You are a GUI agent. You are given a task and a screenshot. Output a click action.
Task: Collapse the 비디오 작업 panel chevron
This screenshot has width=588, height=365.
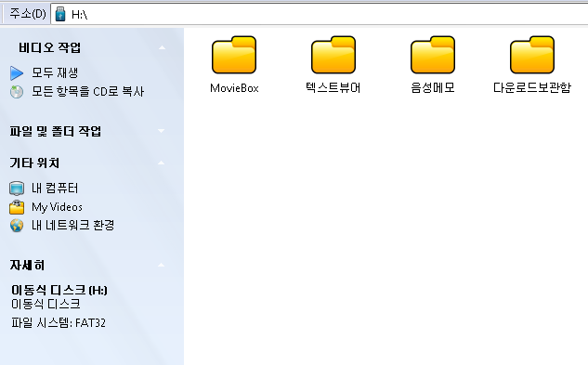(x=162, y=47)
